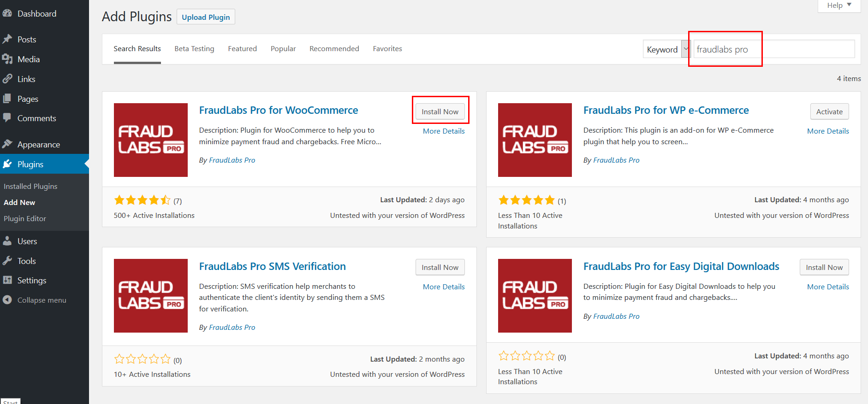Click the WooCommerce plugin star rating
This screenshot has height=404, width=868.
coord(142,200)
